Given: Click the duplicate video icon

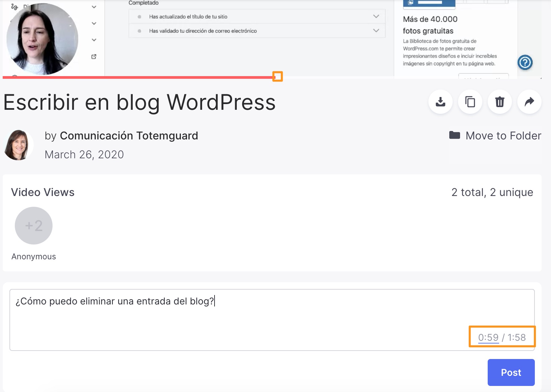Looking at the screenshot, I should pos(470,102).
